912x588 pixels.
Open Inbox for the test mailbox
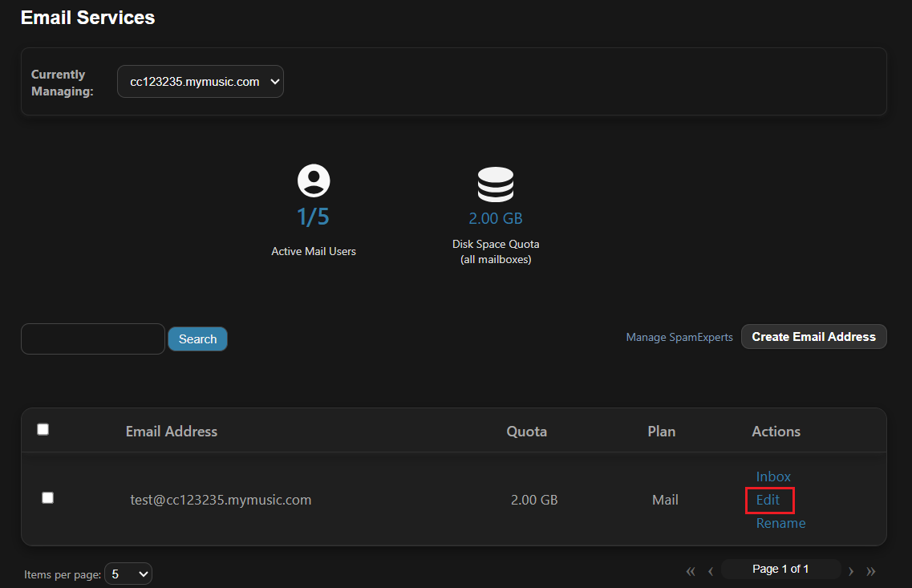click(773, 476)
